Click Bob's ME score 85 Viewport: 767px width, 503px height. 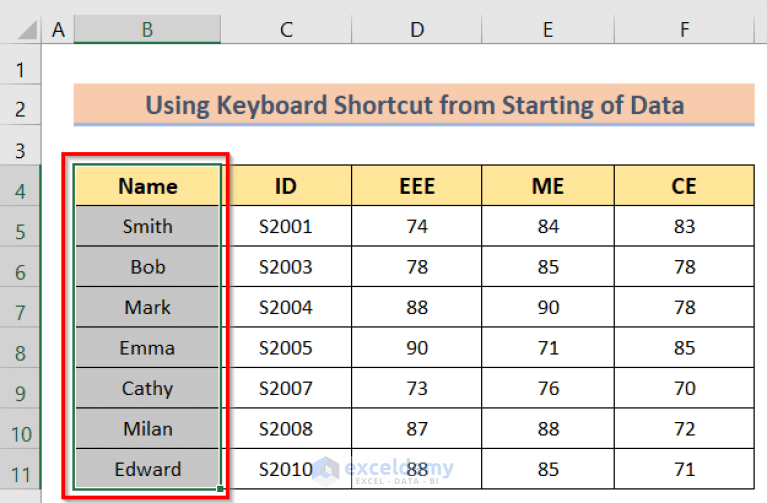[548, 267]
